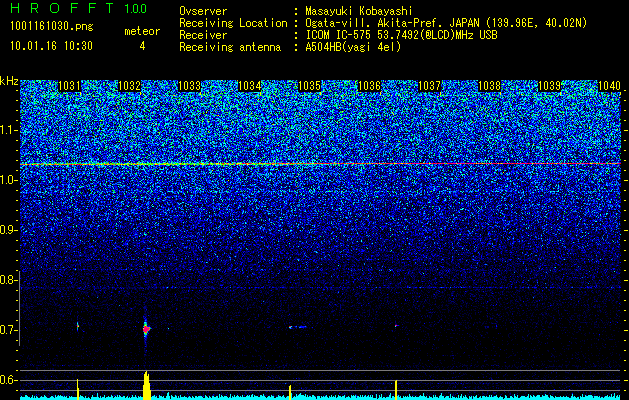Click the yellow intensity spike near 1031
The height and width of the screenshot is (400, 629).
click(x=78, y=389)
